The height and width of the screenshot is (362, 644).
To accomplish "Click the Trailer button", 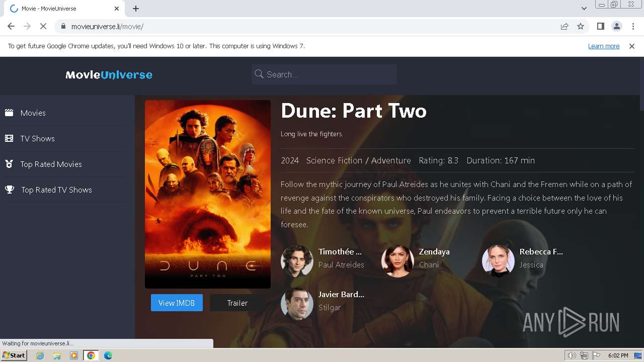I will pyautogui.click(x=237, y=303).
